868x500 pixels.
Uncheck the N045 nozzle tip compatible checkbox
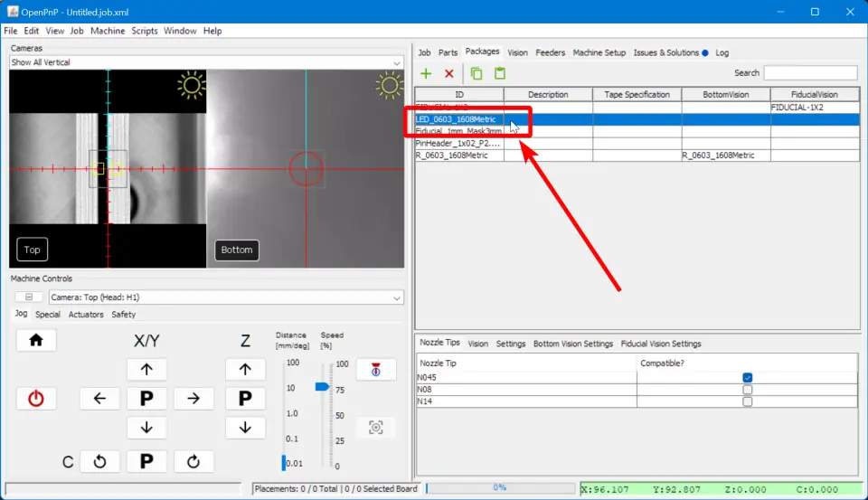click(x=747, y=378)
